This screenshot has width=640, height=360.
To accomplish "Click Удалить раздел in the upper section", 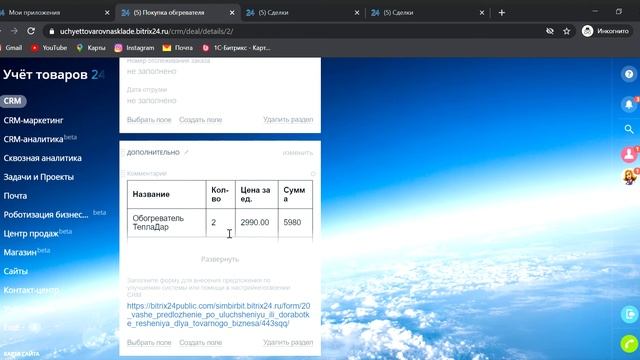I will pos(288,120).
